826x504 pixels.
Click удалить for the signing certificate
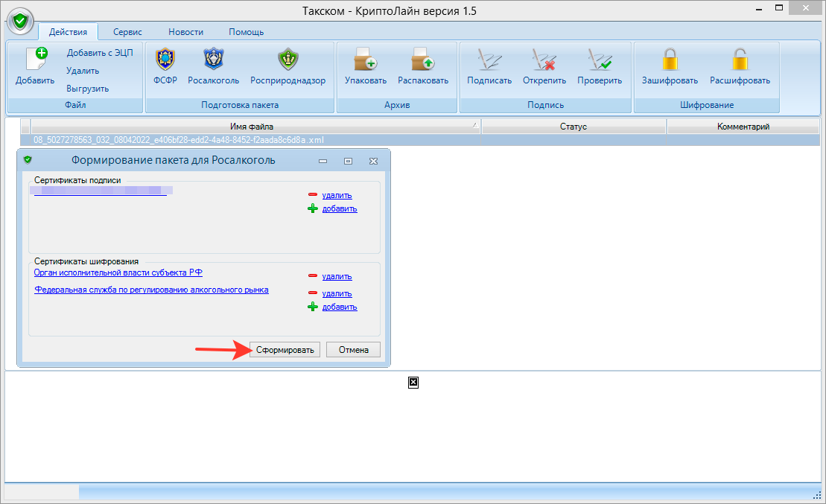[x=337, y=195]
